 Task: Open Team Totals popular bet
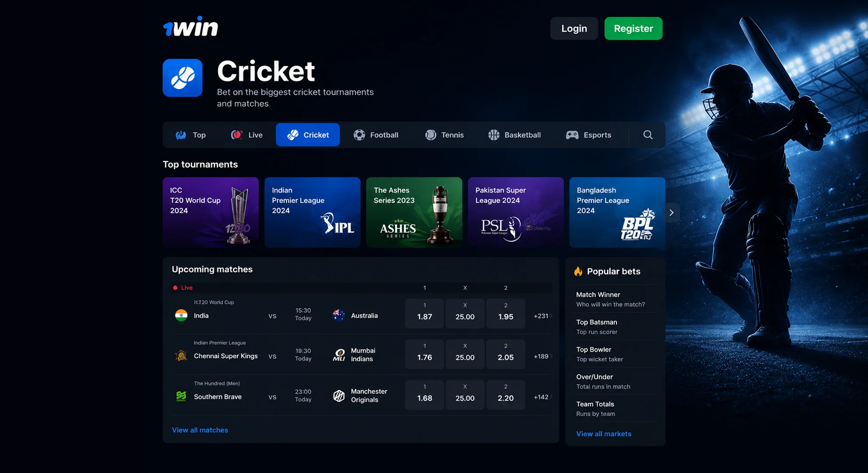[615, 409]
